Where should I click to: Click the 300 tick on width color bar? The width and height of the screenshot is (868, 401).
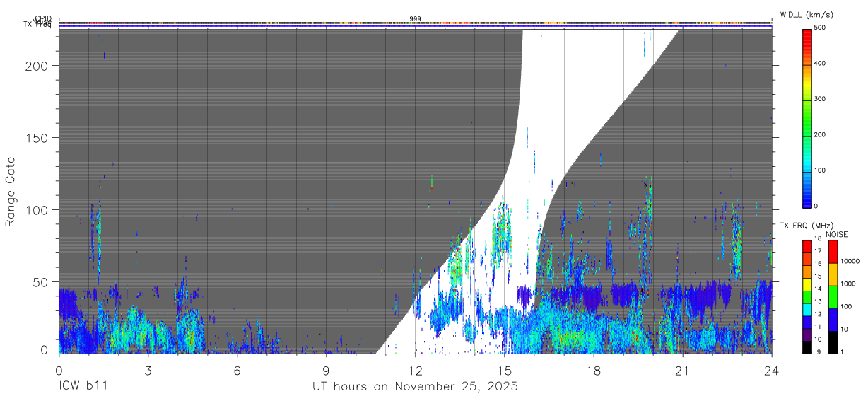click(821, 99)
